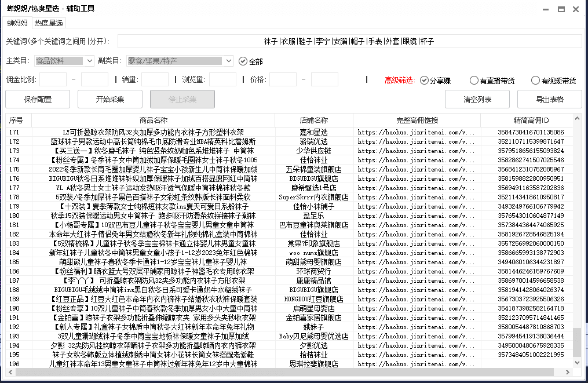Click the 停止采集 button

pyautogui.click(x=182, y=100)
